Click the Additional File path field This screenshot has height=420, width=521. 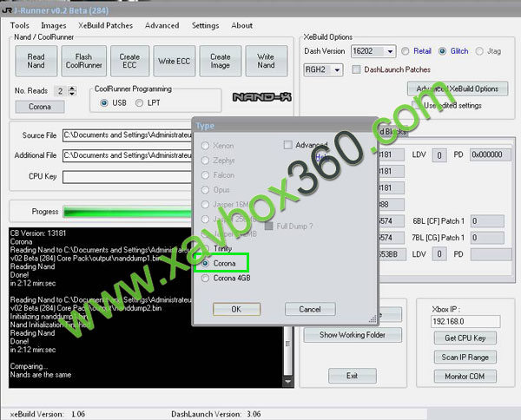[128, 155]
